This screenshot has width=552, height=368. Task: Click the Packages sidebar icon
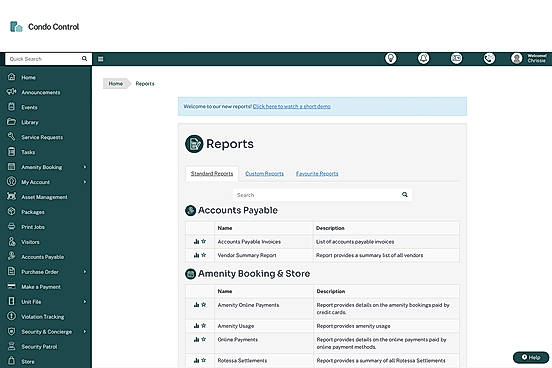[x=12, y=211]
